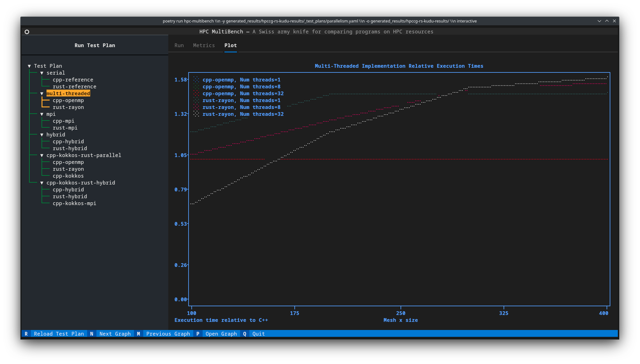Click the Q key hint in footer
Screen dimensions: 640x364
pos(244,334)
